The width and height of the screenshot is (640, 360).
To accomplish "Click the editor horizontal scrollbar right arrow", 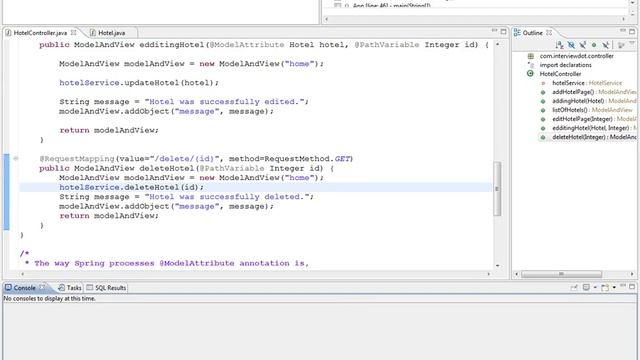I will pyautogui.click(x=489, y=274).
